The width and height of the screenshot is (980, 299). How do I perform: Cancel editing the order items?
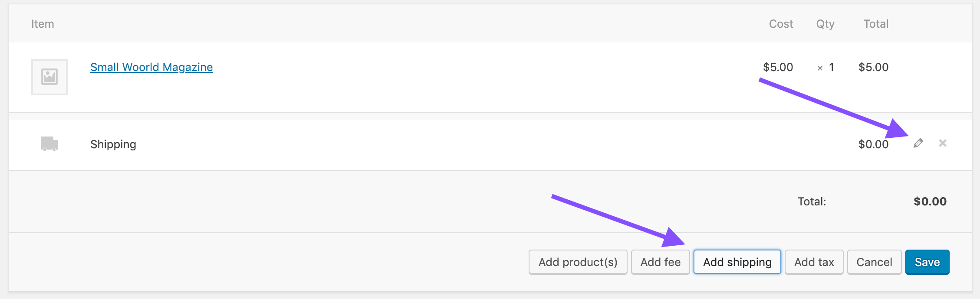(x=874, y=262)
